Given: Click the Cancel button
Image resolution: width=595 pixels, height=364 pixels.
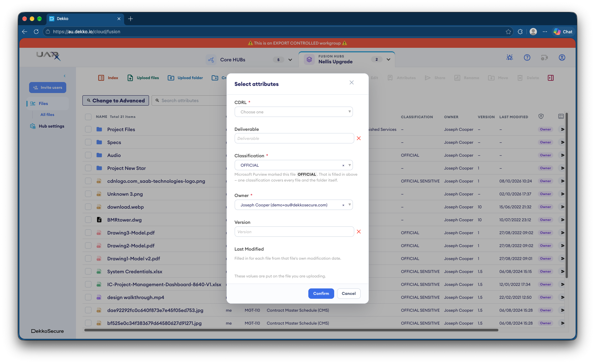Looking at the screenshot, I should 349,293.
